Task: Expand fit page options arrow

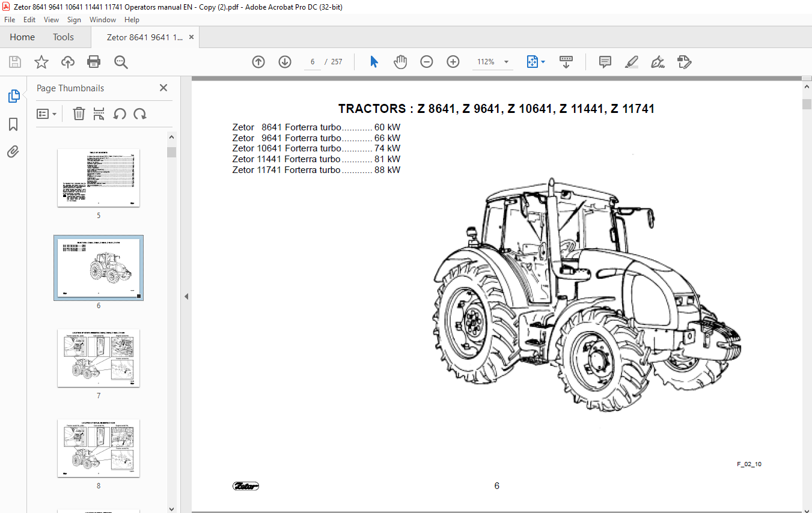Action: coord(543,62)
